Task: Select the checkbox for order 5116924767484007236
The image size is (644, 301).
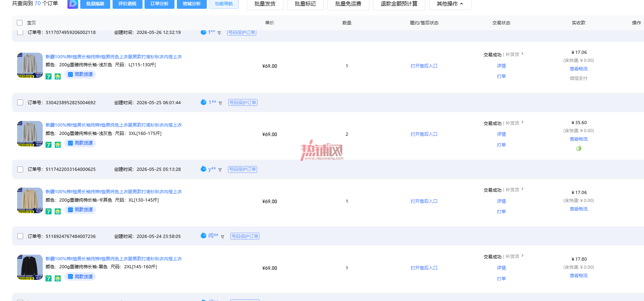Action: tap(20, 236)
